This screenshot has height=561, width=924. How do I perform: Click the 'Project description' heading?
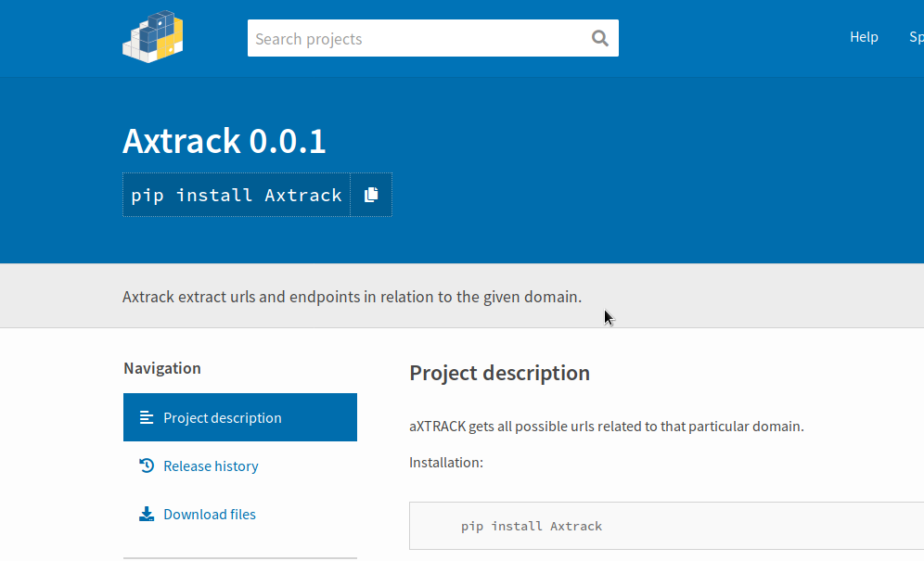click(500, 373)
